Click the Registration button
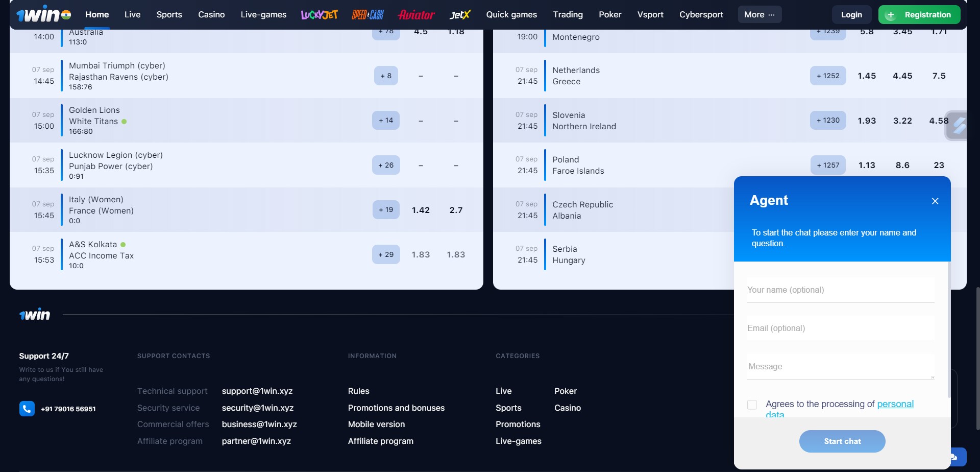 coord(919,14)
